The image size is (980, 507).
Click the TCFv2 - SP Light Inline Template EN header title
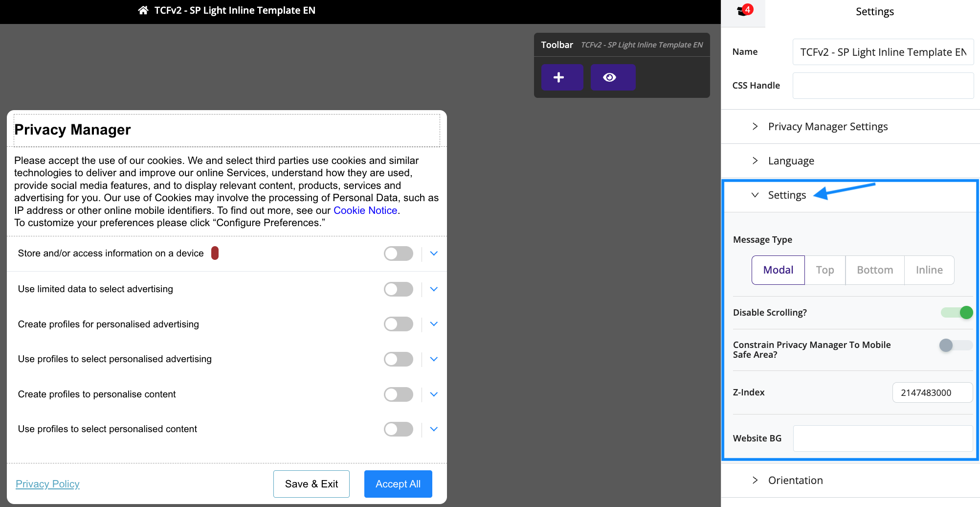click(235, 10)
